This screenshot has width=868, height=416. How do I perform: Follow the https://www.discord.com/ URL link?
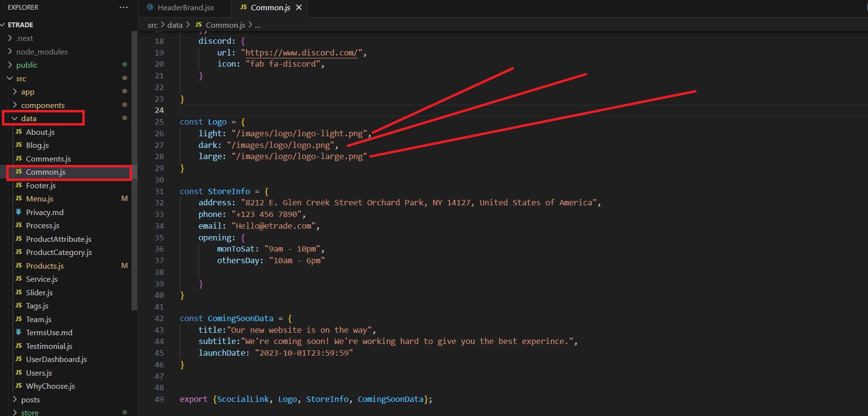[x=302, y=53]
